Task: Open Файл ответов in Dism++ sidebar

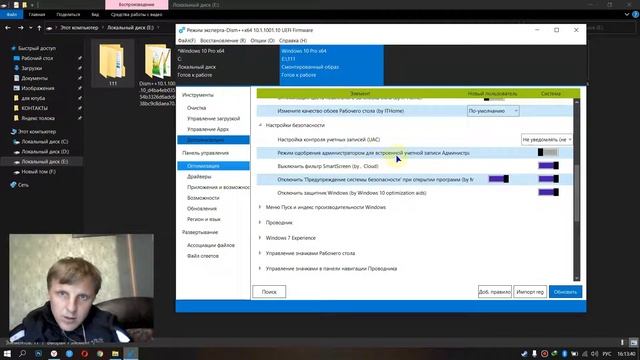Action: click(x=203, y=256)
